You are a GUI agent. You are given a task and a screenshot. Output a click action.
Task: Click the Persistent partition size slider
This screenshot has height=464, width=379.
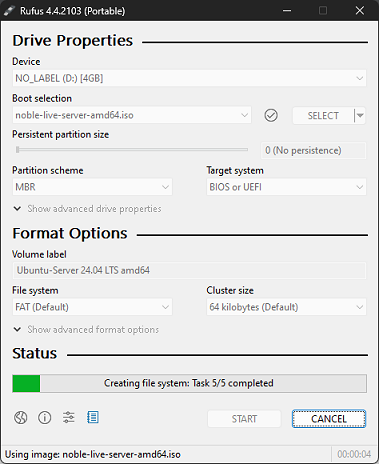[x=132, y=150]
